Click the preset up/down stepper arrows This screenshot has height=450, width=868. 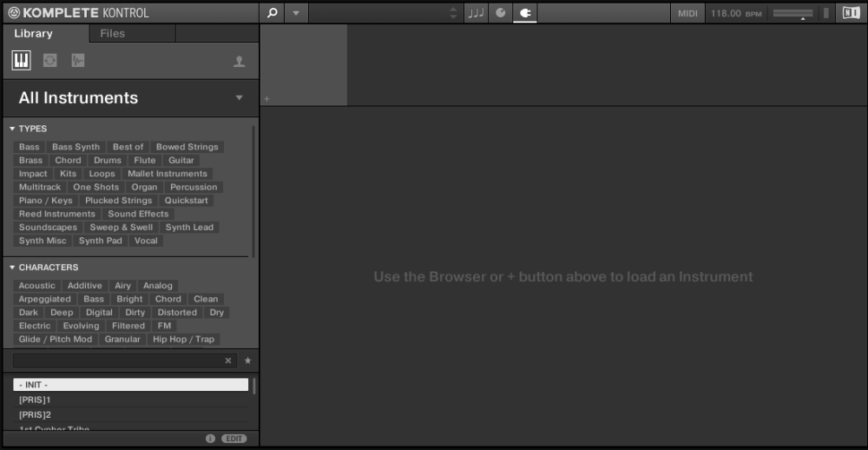tap(453, 13)
